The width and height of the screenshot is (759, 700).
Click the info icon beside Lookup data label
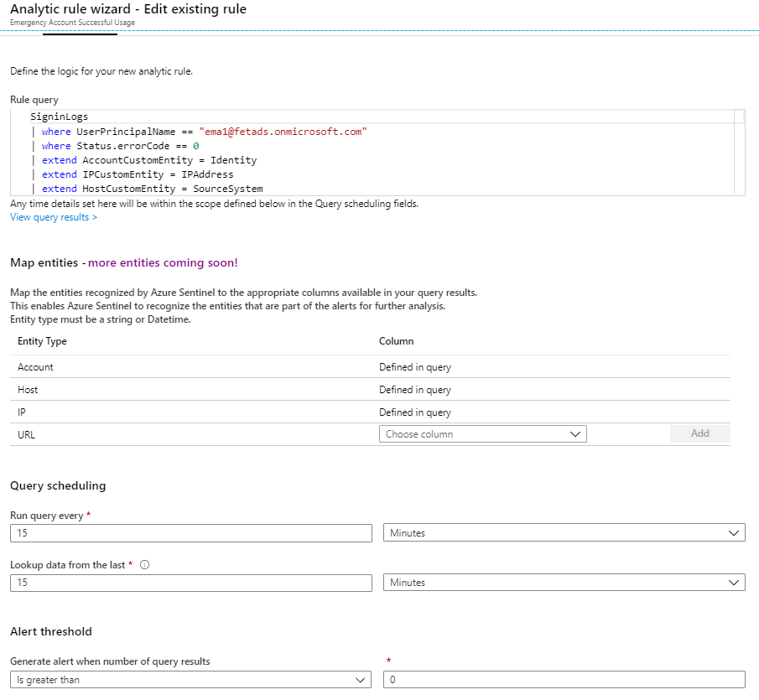(145, 565)
